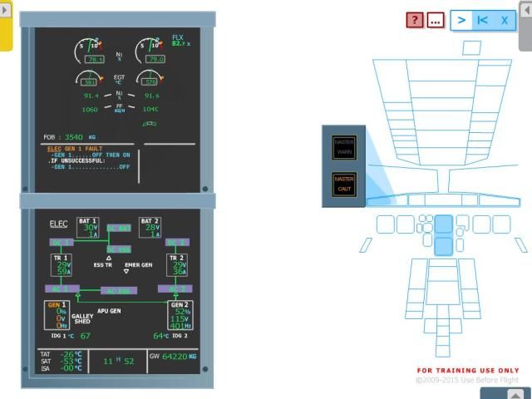Click the BAT 2 battery indicator
This screenshot has height=399, width=532.
(x=150, y=228)
